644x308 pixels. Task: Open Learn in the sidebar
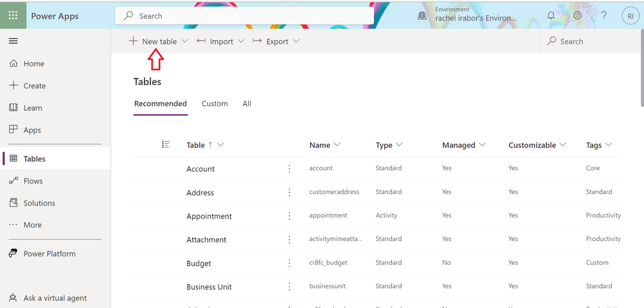pyautogui.click(x=55, y=108)
